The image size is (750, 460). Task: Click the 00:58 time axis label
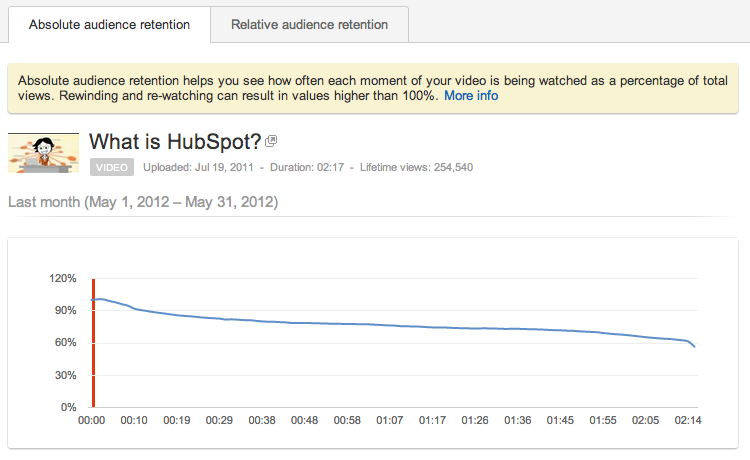(347, 420)
